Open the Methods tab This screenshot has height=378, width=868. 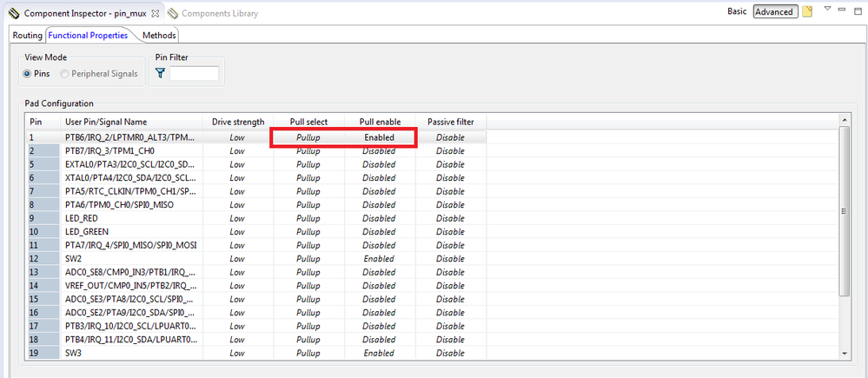pos(159,35)
